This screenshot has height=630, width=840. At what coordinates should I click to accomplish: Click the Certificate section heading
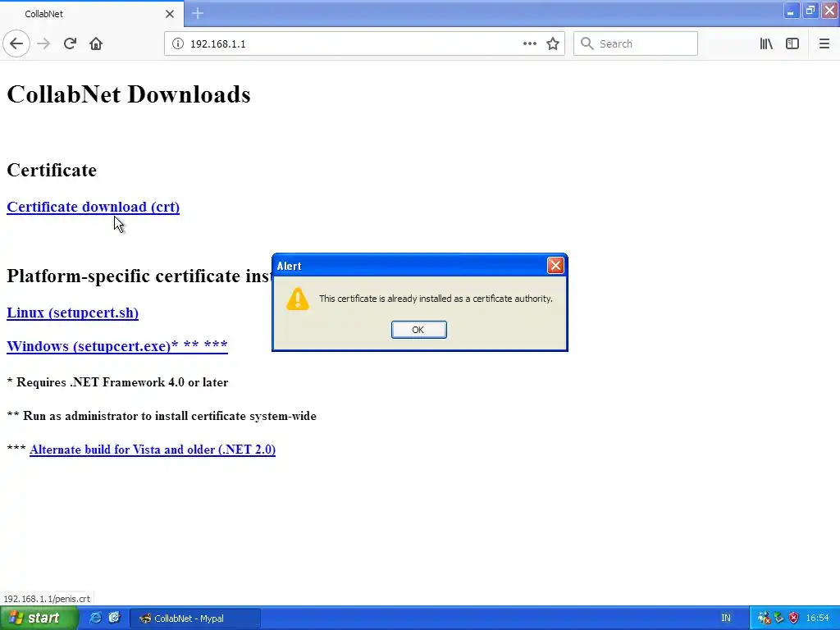(x=52, y=170)
